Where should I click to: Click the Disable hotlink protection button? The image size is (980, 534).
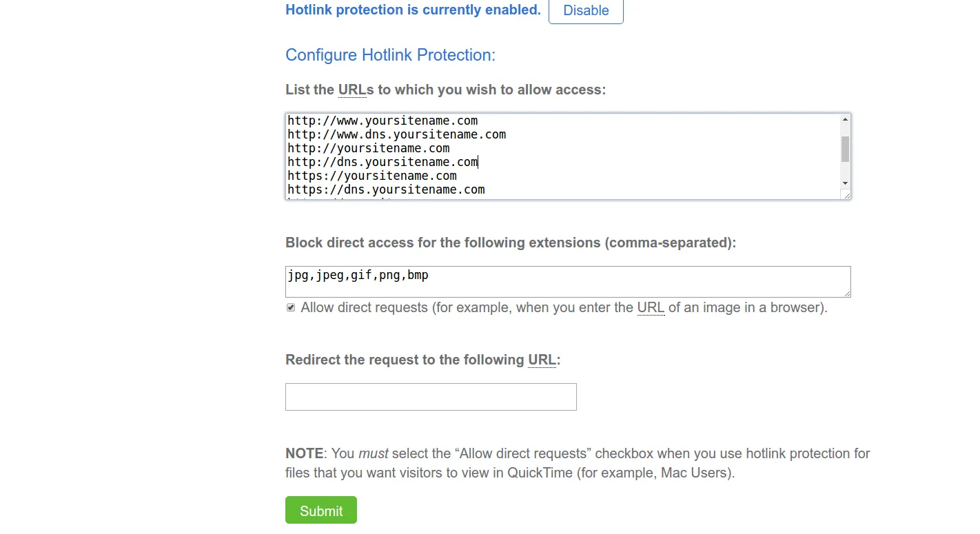[x=586, y=11]
